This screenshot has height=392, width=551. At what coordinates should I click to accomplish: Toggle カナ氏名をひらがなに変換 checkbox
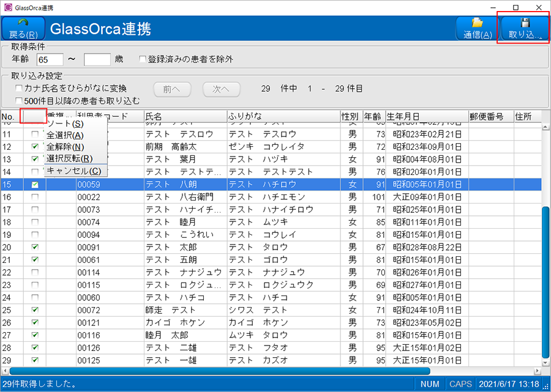pyautogui.click(x=19, y=89)
